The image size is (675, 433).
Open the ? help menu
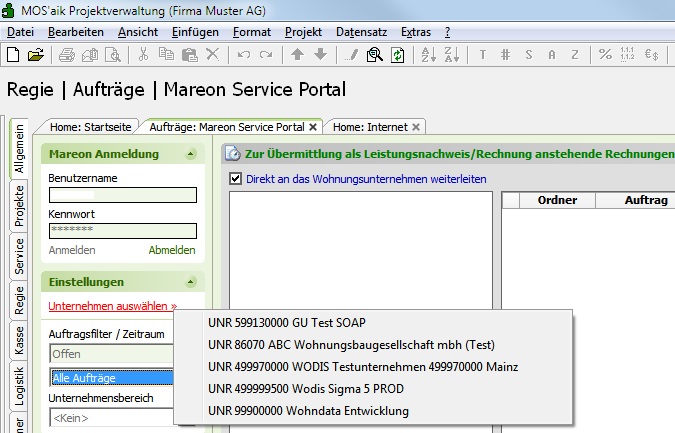[448, 32]
